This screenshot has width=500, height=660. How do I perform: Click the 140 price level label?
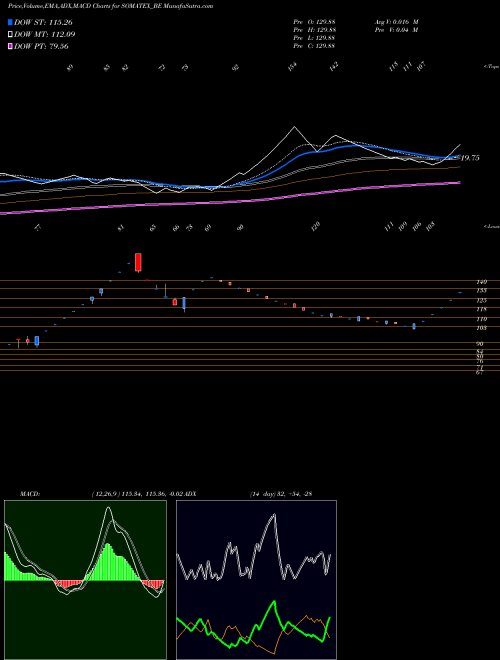(x=482, y=282)
